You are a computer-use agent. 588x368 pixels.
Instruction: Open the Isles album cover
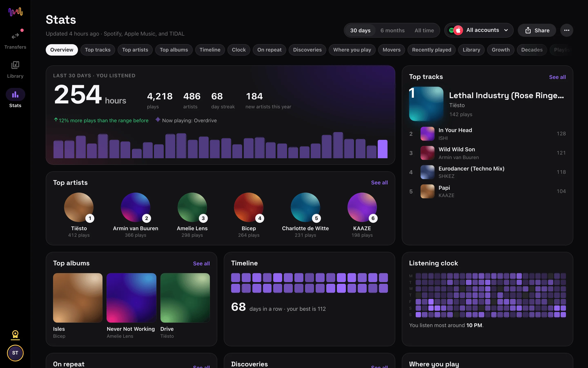(x=78, y=298)
